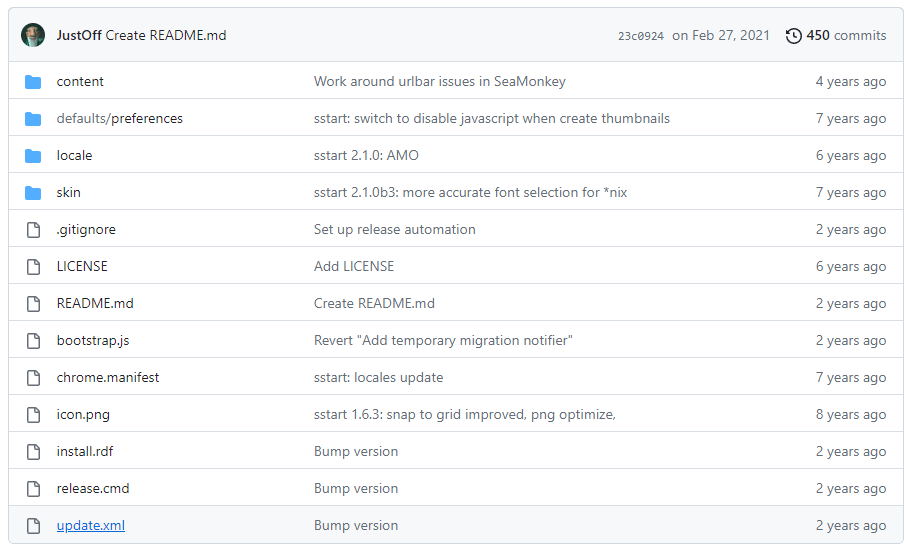Screen dimensions: 904x555
Task: Click the icon.png file icon
Action: click(x=33, y=415)
